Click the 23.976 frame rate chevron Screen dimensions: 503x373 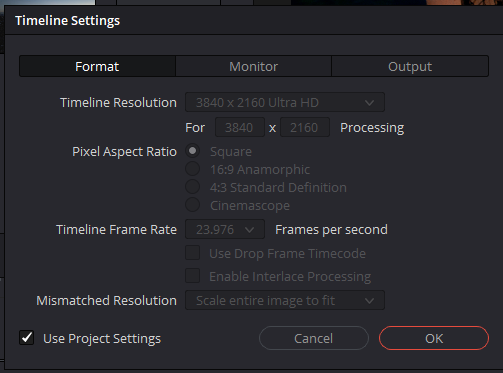249,230
